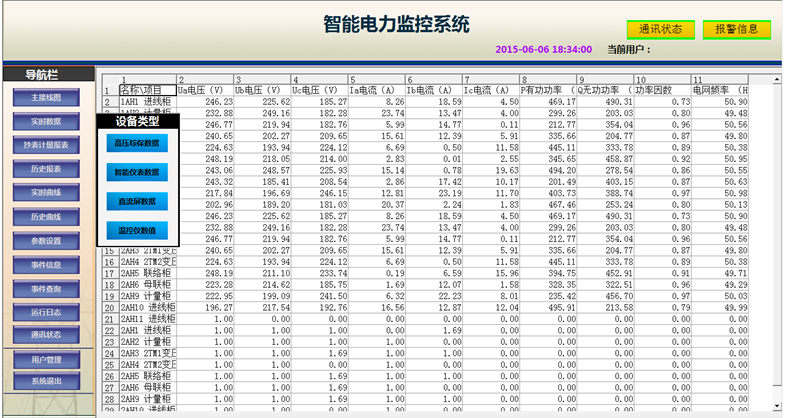Viewport: 785px width, 418px height.
Task: Click the Ua电压 (V) column header
Action: tap(204, 89)
